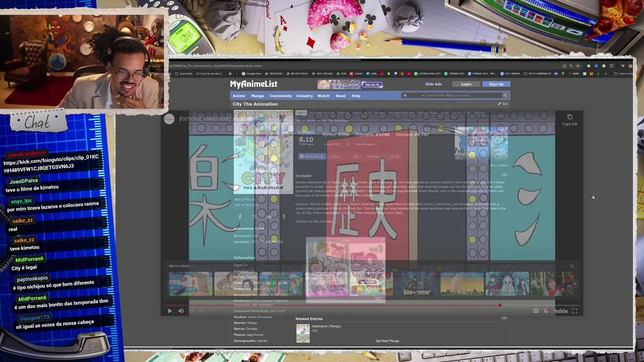Image resolution: width=644 pixels, height=362 pixels.
Task: Open the Industry menu
Action: tap(304, 96)
